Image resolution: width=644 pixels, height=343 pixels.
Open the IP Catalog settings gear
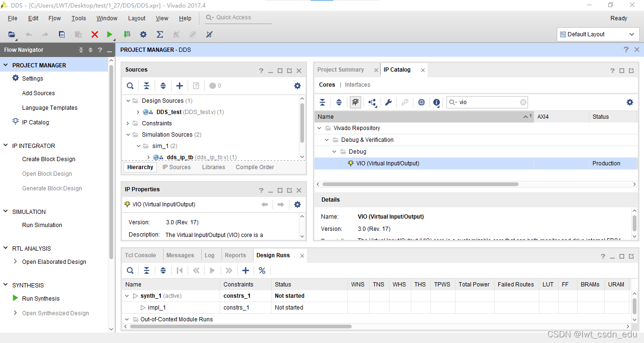point(630,102)
